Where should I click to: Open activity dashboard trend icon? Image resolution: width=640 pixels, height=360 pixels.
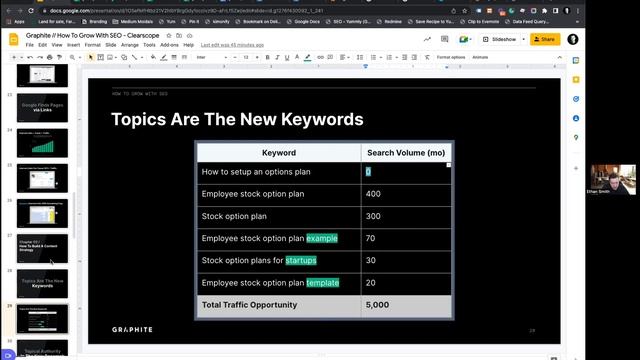pos(427,39)
